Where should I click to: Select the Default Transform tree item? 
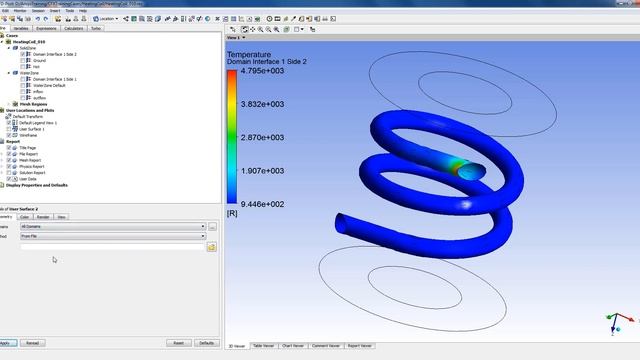[x=27, y=116]
